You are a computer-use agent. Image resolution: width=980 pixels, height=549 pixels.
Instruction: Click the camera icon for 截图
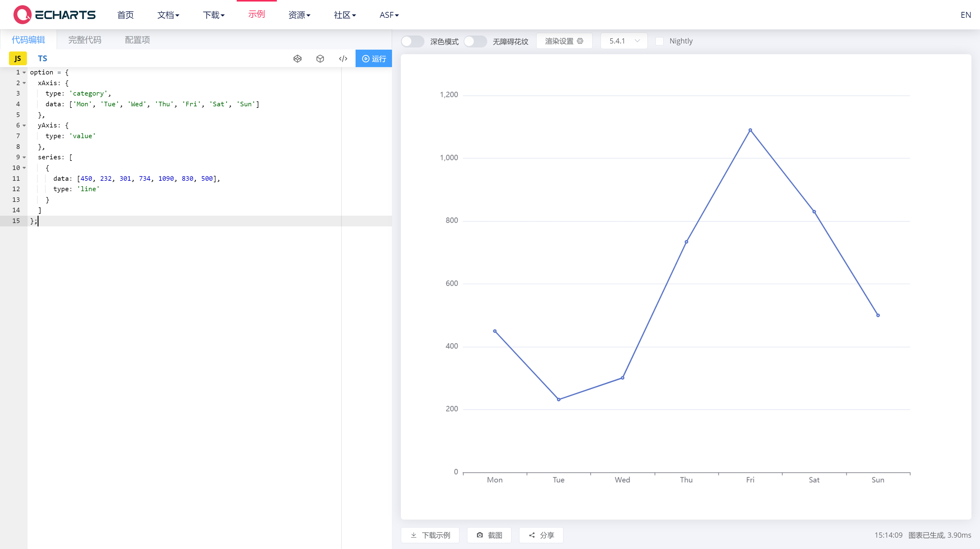click(480, 535)
